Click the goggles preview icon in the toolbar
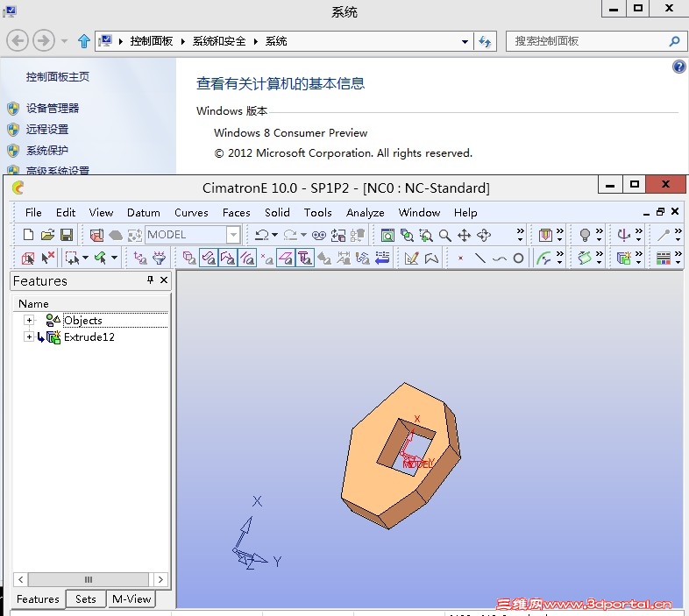Image resolution: width=689 pixels, height=616 pixels. (x=319, y=236)
